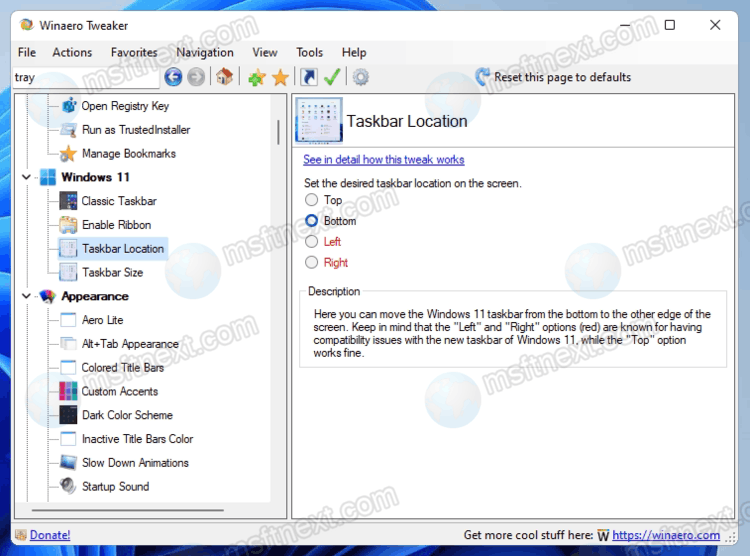Click the Taskbar Size icon
This screenshot has width=750, height=556.
point(68,272)
